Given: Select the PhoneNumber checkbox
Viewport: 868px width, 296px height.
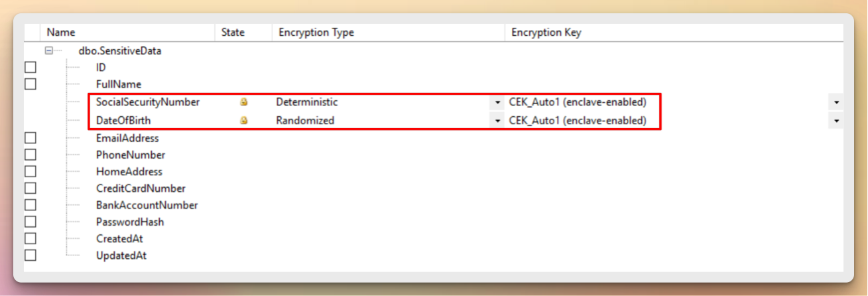Looking at the screenshot, I should [30, 155].
